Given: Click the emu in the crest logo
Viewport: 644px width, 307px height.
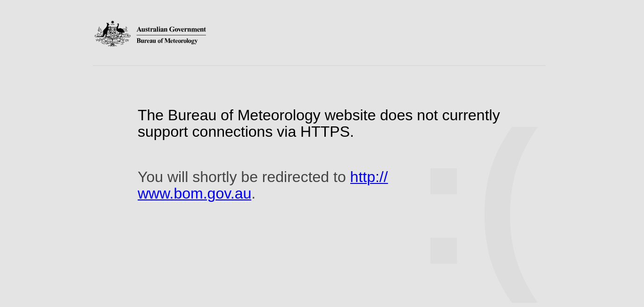Looking at the screenshot, I should 121,31.
